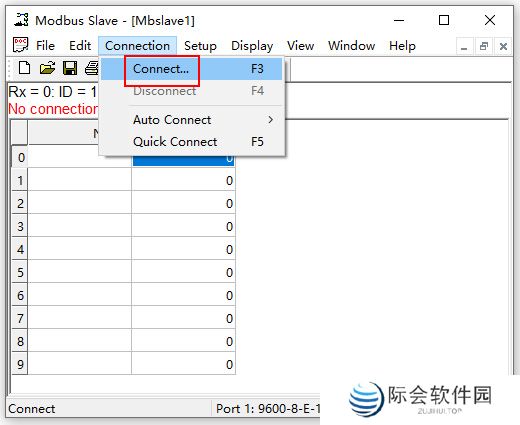Screen dimensions: 520x425
Task: Minimize the Modbus Slave main window
Action: click(x=399, y=20)
